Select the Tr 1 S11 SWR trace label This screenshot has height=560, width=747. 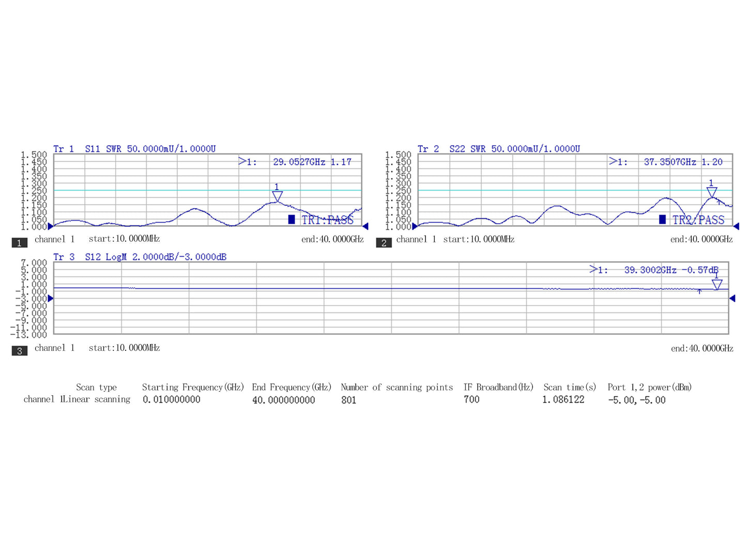(134, 149)
